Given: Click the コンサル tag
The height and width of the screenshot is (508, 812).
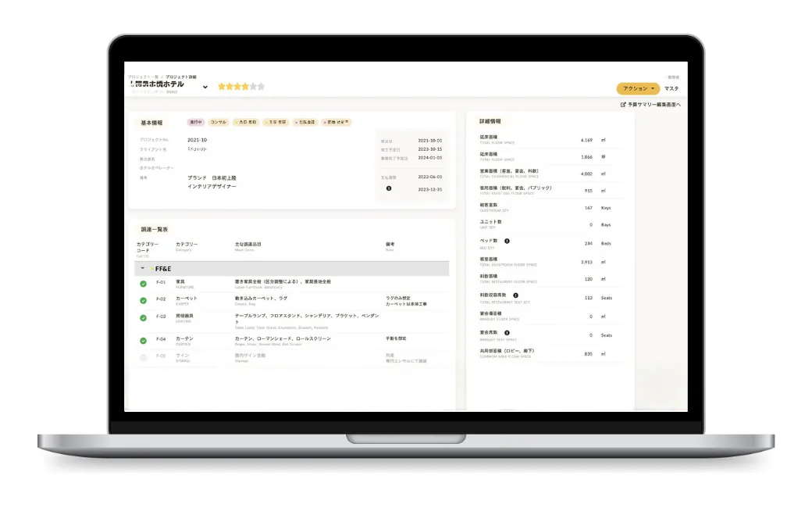Looking at the screenshot, I should (x=218, y=123).
